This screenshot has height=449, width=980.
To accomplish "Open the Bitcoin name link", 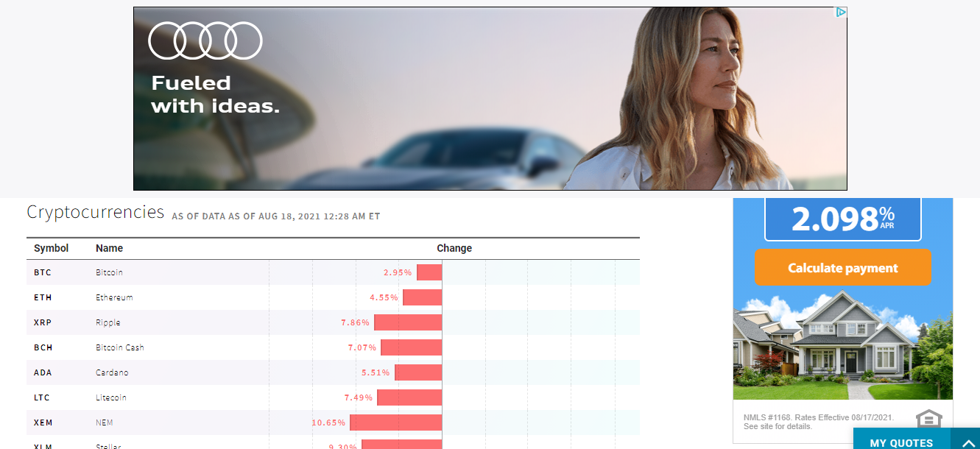I will pyautogui.click(x=109, y=272).
